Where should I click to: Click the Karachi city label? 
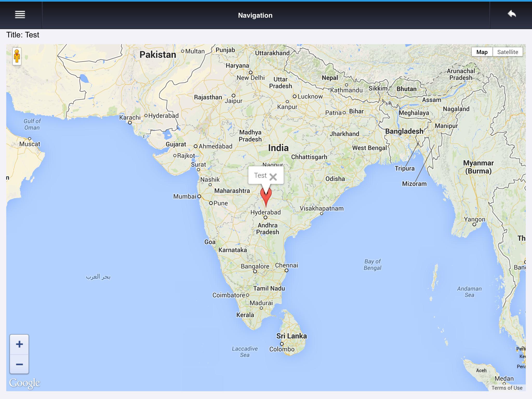130,117
